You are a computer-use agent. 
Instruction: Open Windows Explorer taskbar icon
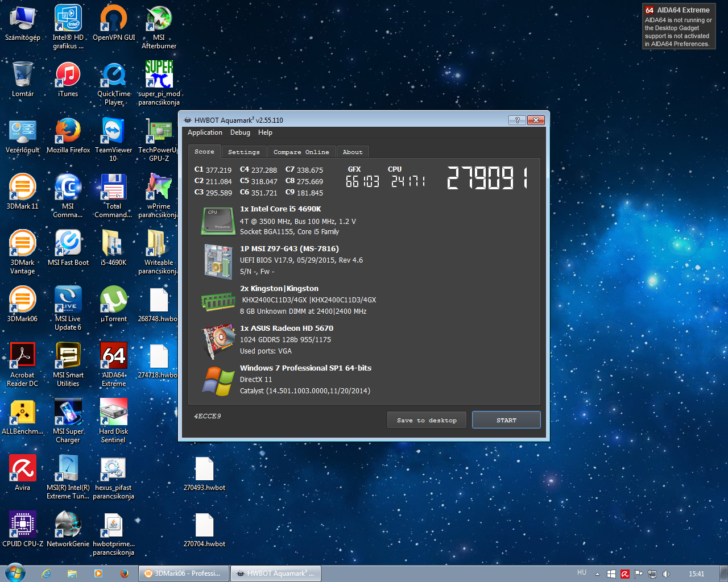click(72, 573)
